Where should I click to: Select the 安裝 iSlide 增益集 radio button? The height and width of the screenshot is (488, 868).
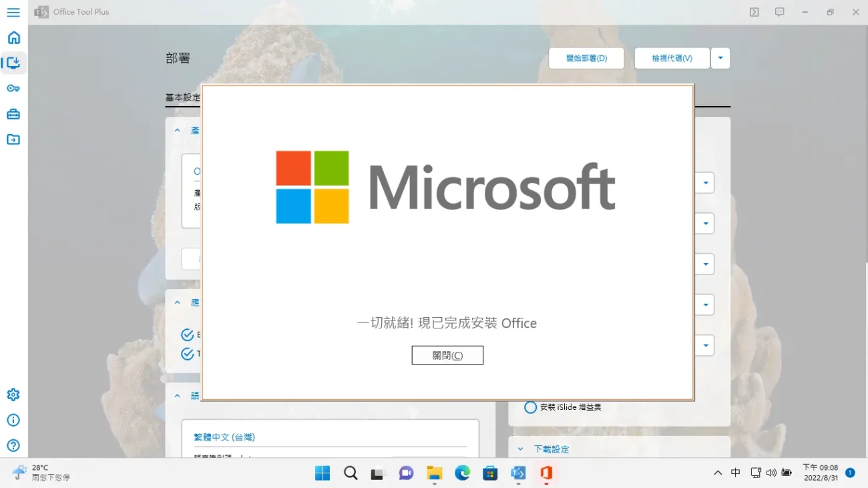pyautogui.click(x=531, y=407)
